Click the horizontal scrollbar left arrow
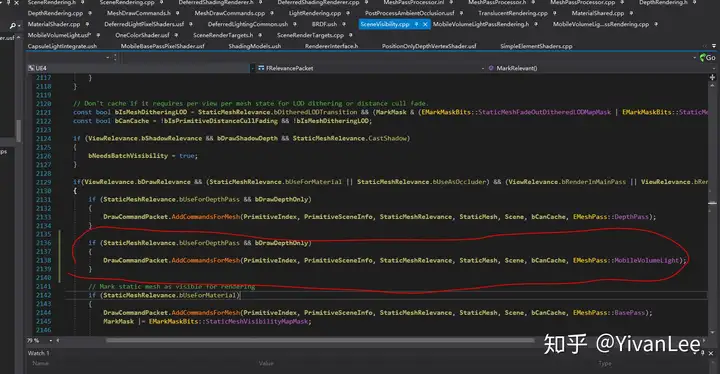The width and height of the screenshot is (720, 374). (x=58, y=341)
